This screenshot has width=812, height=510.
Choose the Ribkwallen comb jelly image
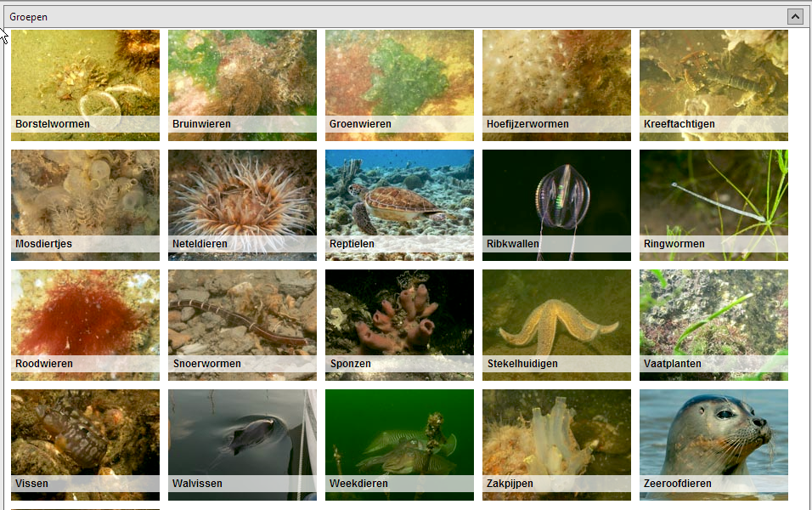tap(556, 205)
